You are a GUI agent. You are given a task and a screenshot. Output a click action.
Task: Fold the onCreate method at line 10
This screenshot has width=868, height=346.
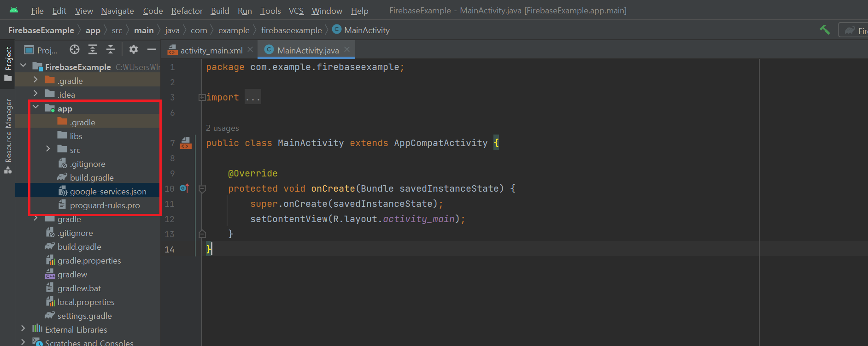[202, 188]
